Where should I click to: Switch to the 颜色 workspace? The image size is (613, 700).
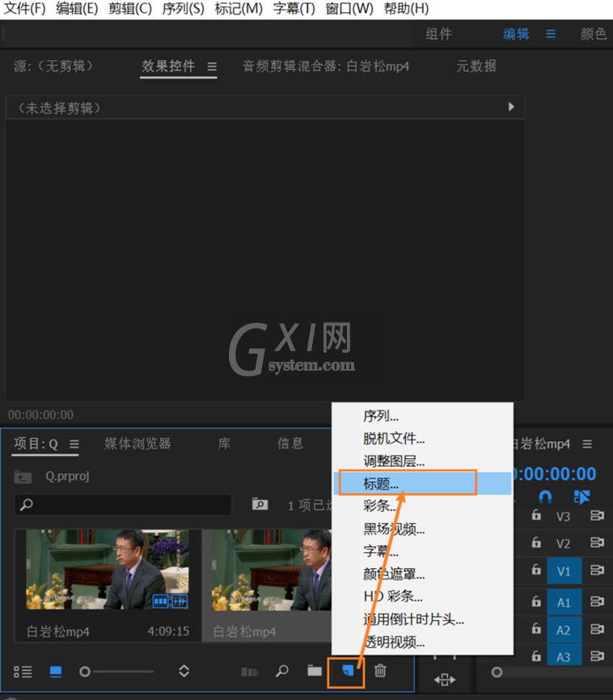594,34
